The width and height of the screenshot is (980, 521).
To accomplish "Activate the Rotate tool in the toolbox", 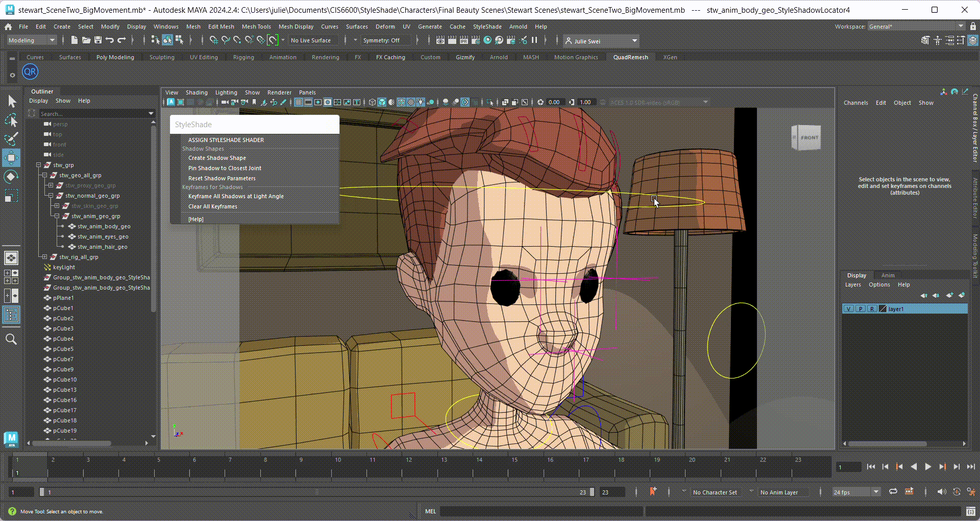I will [11, 177].
